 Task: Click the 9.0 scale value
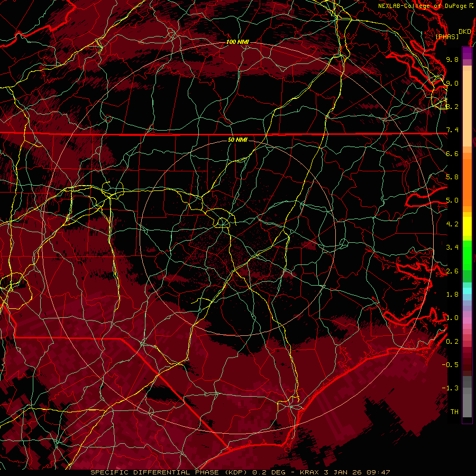(x=452, y=83)
